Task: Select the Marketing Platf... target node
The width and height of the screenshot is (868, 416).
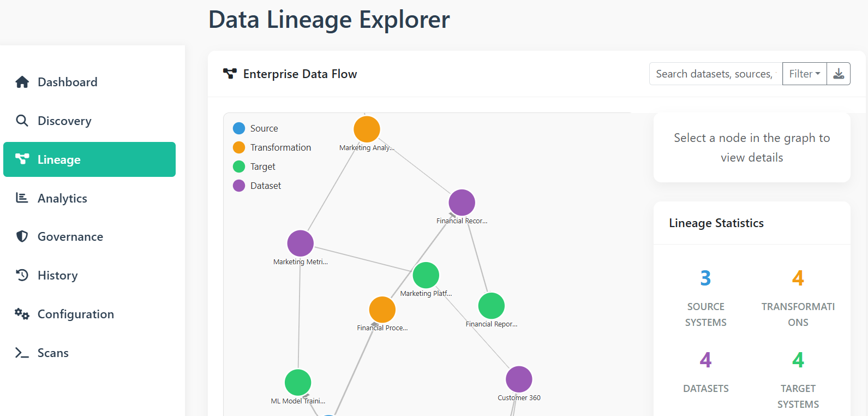Action: click(426, 275)
